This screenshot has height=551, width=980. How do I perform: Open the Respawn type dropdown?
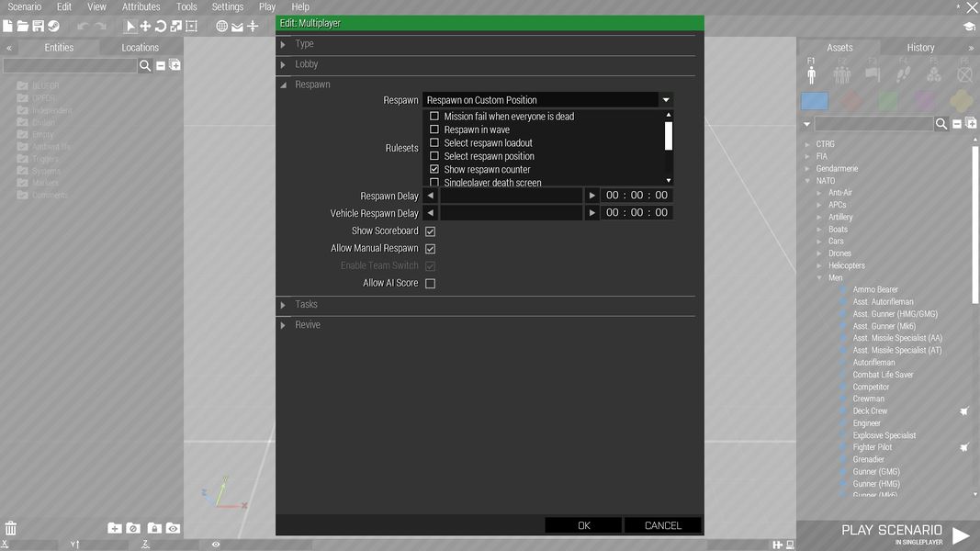pyautogui.click(x=549, y=100)
